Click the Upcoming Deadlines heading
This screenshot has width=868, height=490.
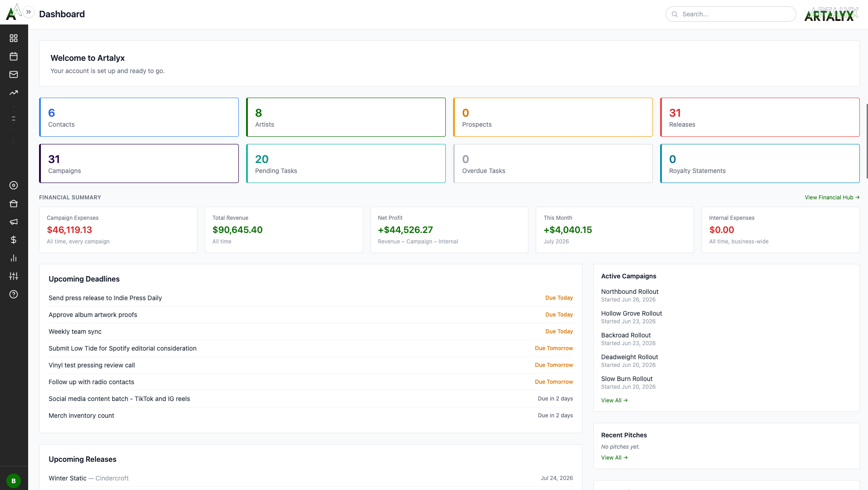pos(84,279)
